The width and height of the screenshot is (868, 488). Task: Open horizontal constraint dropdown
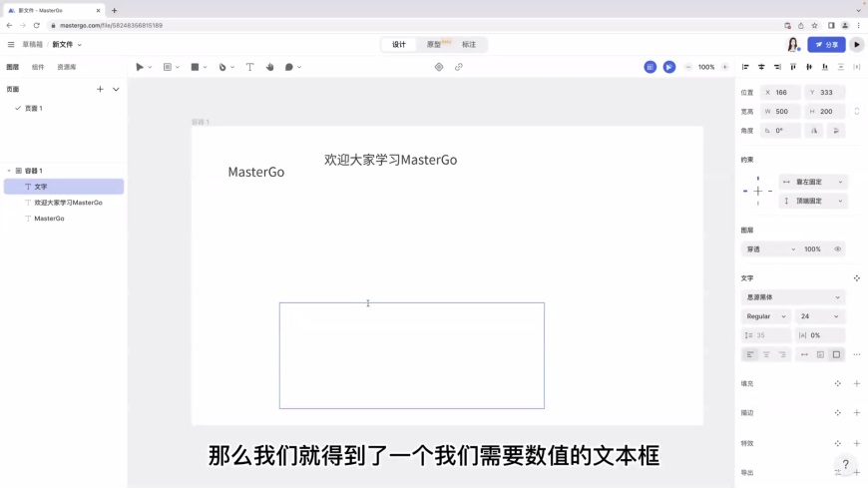tap(813, 182)
